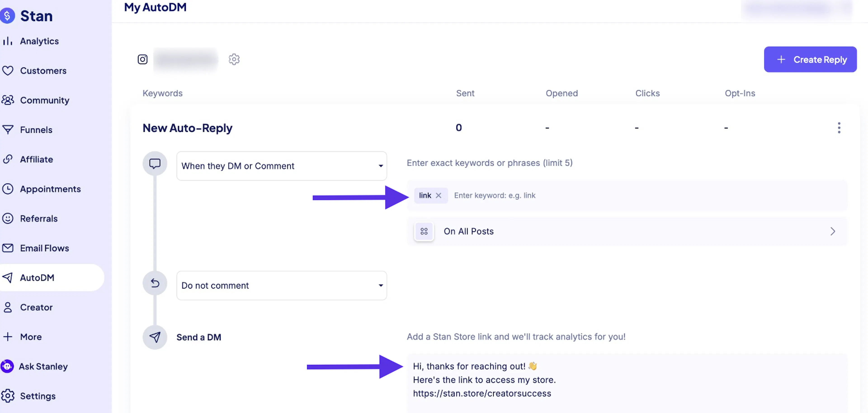The height and width of the screenshot is (413, 868).
Task: Click the Sent count '0'
Action: (x=459, y=128)
